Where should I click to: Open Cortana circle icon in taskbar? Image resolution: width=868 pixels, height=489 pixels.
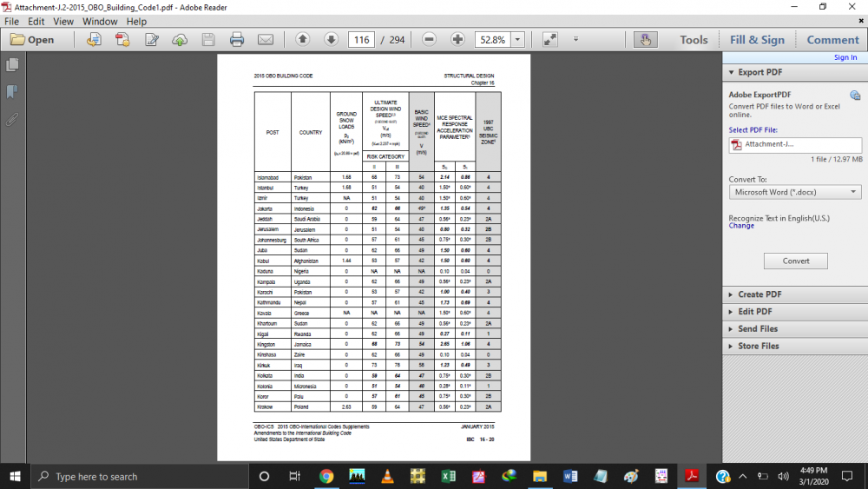[x=264, y=476]
